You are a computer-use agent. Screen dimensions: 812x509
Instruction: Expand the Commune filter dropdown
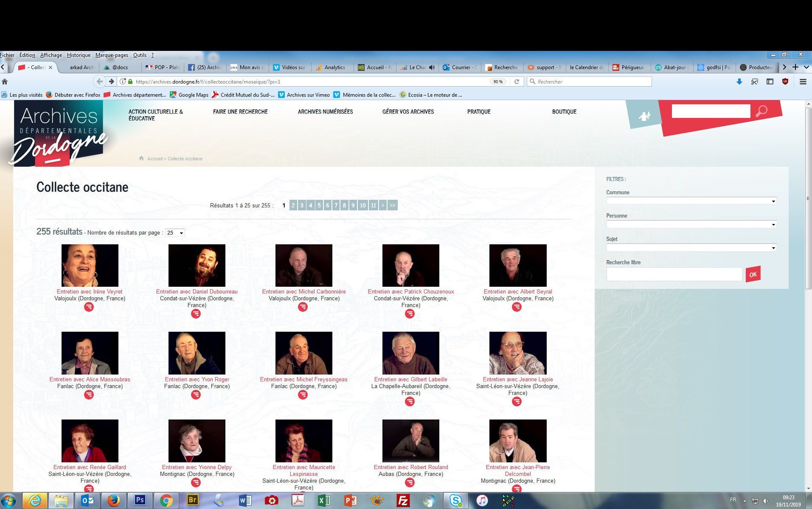point(691,201)
